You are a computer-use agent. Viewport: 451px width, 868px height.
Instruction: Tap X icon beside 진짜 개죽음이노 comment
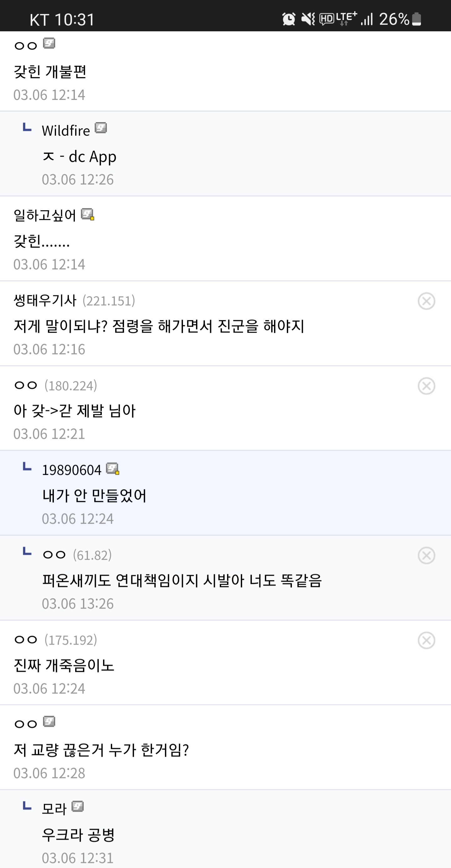[426, 640]
